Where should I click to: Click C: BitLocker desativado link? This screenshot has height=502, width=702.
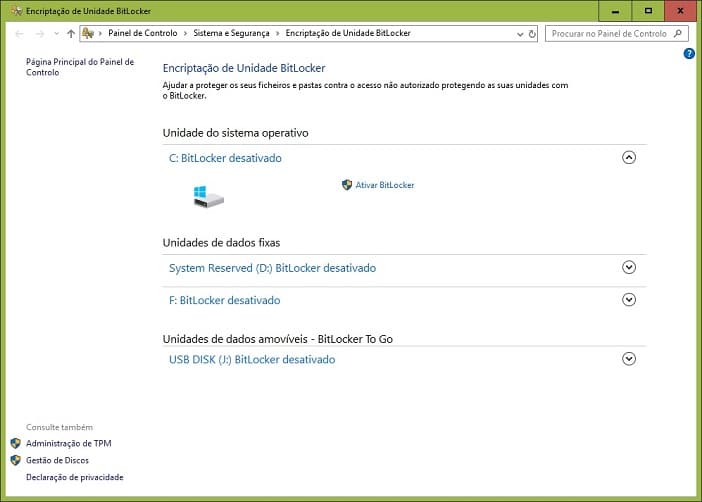pyautogui.click(x=225, y=158)
